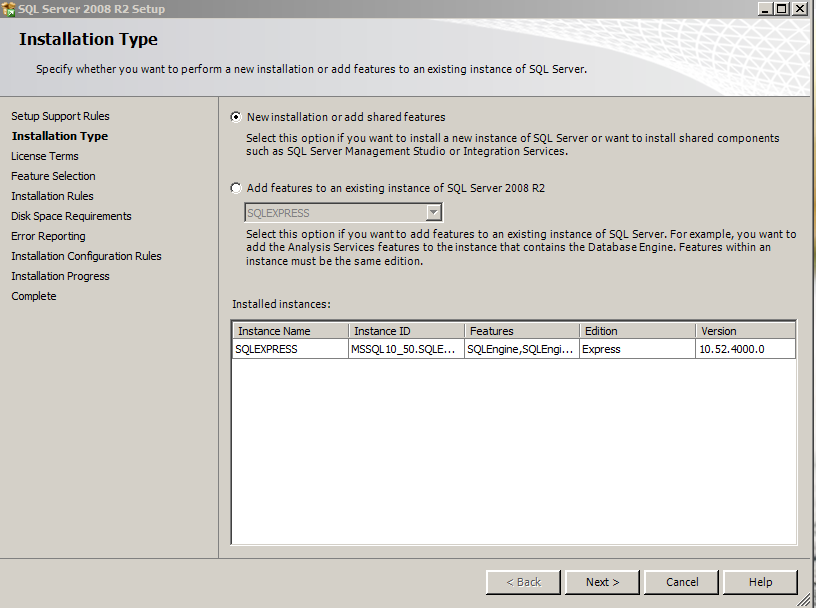Select Installation Type step in sidebar

60,136
